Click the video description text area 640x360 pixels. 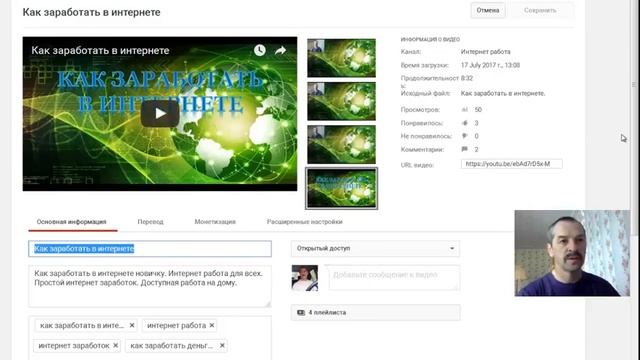coord(150,286)
